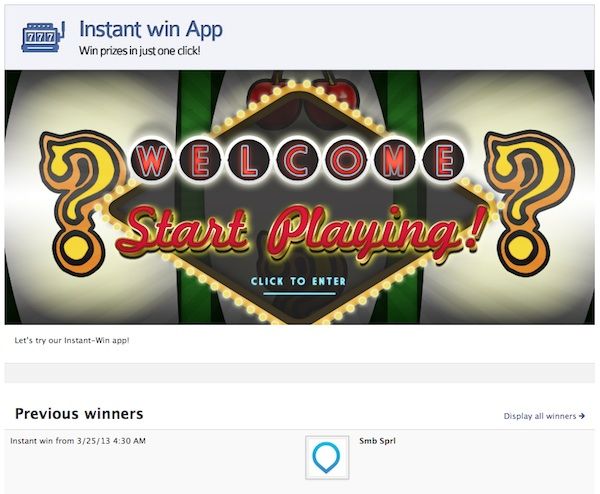Click the neon letter M in WELCOME

click(395, 159)
